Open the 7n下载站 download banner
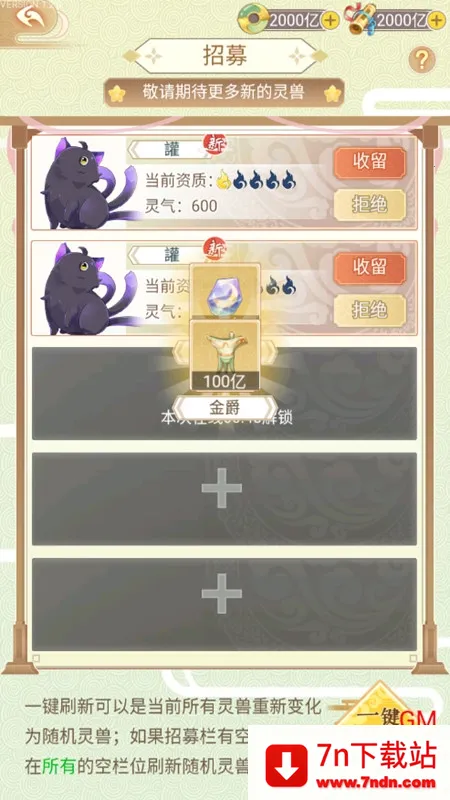The height and width of the screenshot is (800, 450). [349, 763]
